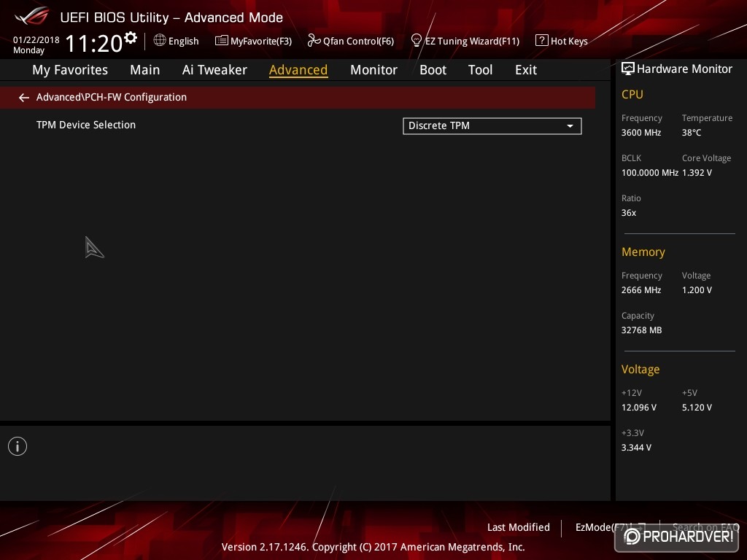Click the 11:20 clock time
The width and height of the screenshot is (747, 560).
point(94,43)
